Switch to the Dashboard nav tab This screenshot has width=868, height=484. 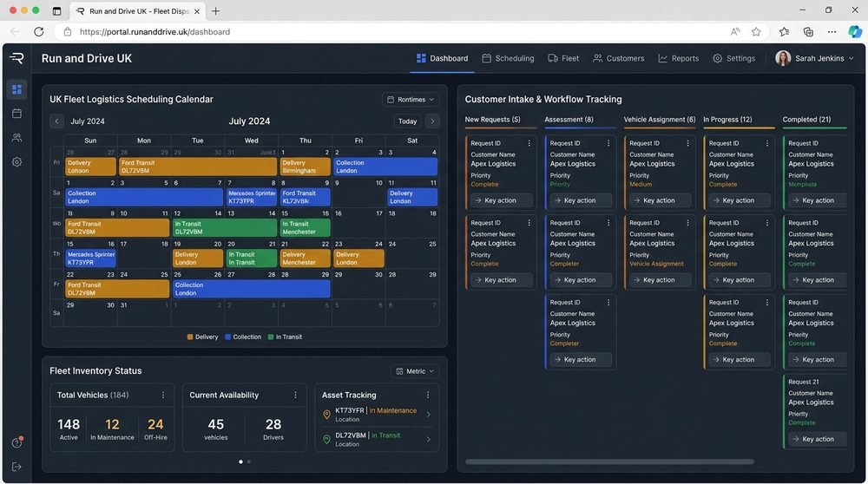[x=443, y=58]
